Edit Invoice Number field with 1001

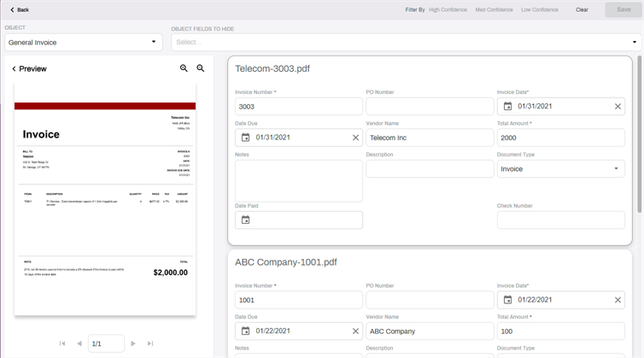[x=299, y=300]
